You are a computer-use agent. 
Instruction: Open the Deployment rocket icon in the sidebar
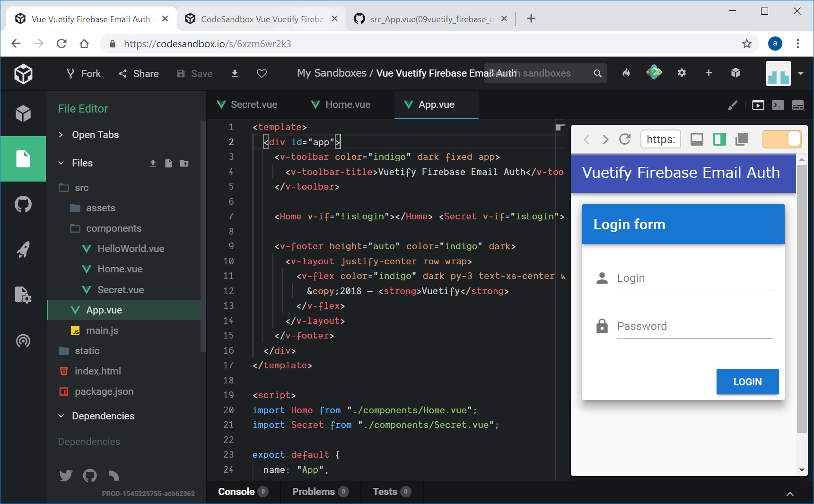click(x=23, y=250)
